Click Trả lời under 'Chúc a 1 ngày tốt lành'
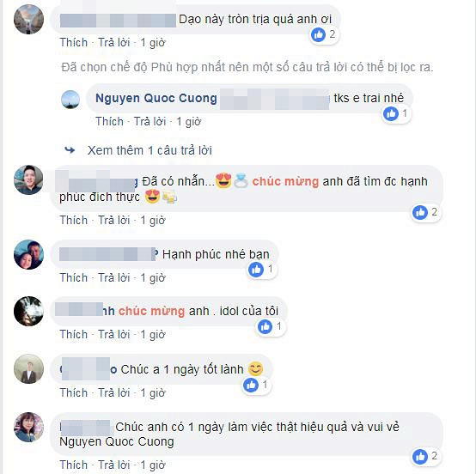This screenshot has height=474, width=476. click(x=113, y=392)
